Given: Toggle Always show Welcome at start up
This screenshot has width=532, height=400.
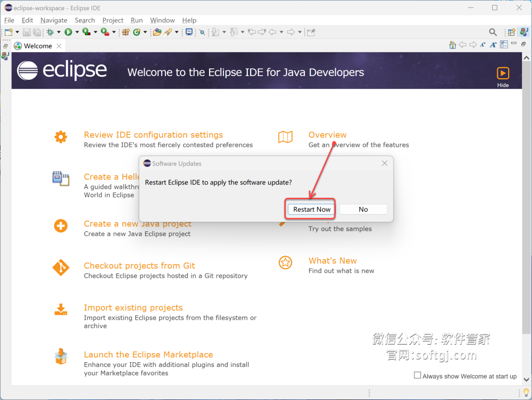Looking at the screenshot, I should (417, 375).
